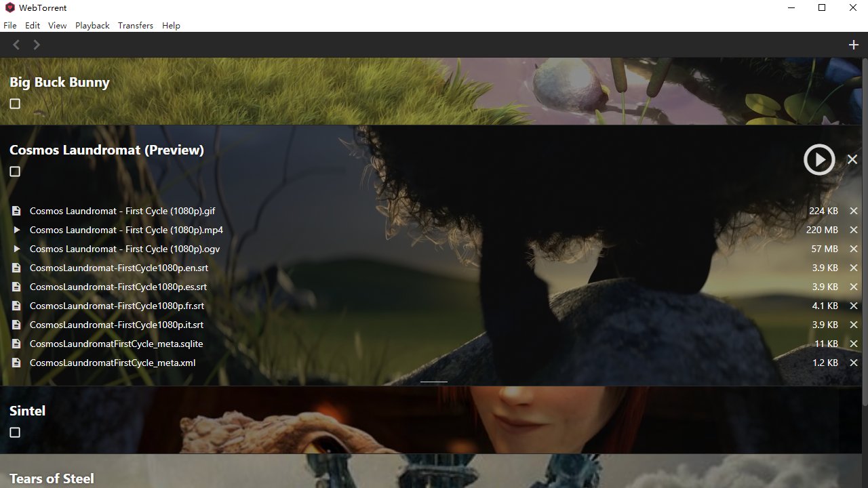Click play icon beside the .ogv file

pyautogui.click(x=17, y=249)
